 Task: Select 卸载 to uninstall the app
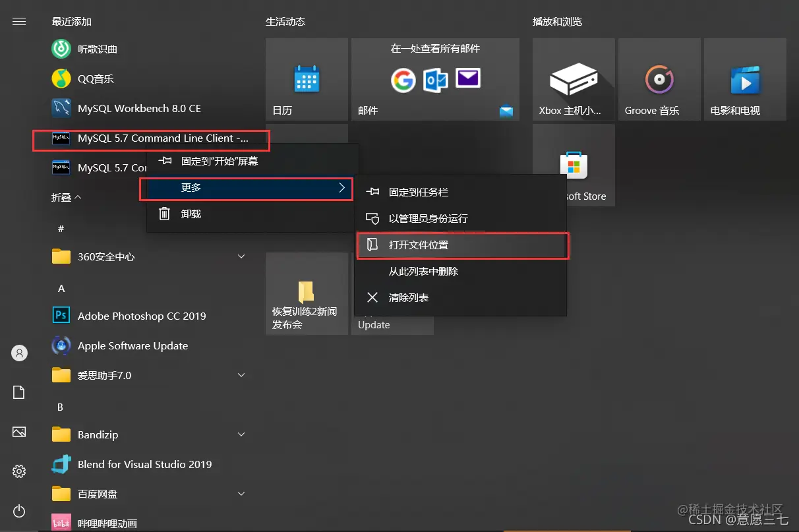point(191,213)
